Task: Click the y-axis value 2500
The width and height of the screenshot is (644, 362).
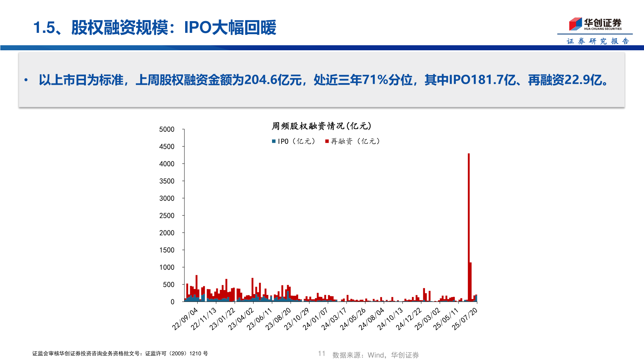Action: click(167, 216)
